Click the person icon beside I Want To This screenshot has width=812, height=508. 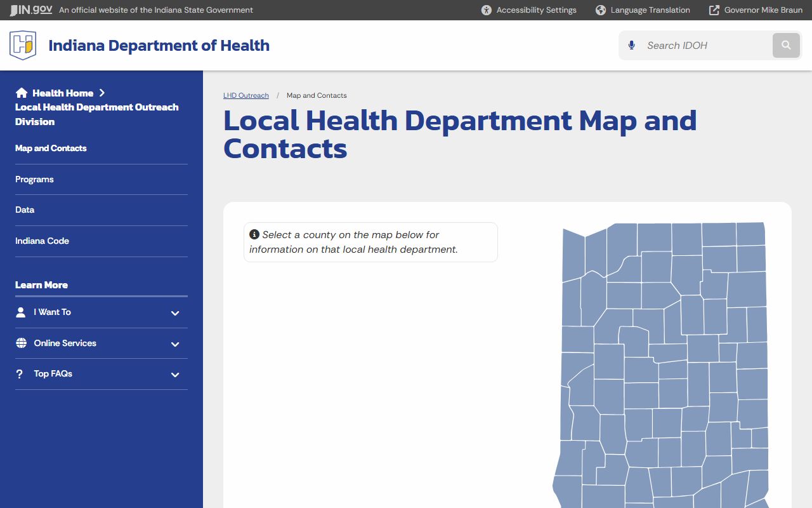pyautogui.click(x=21, y=312)
